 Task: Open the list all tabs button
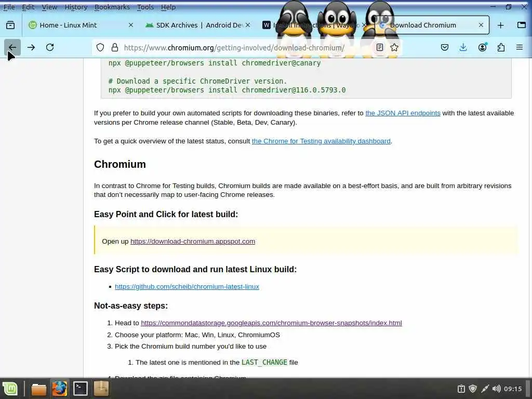[x=522, y=25]
